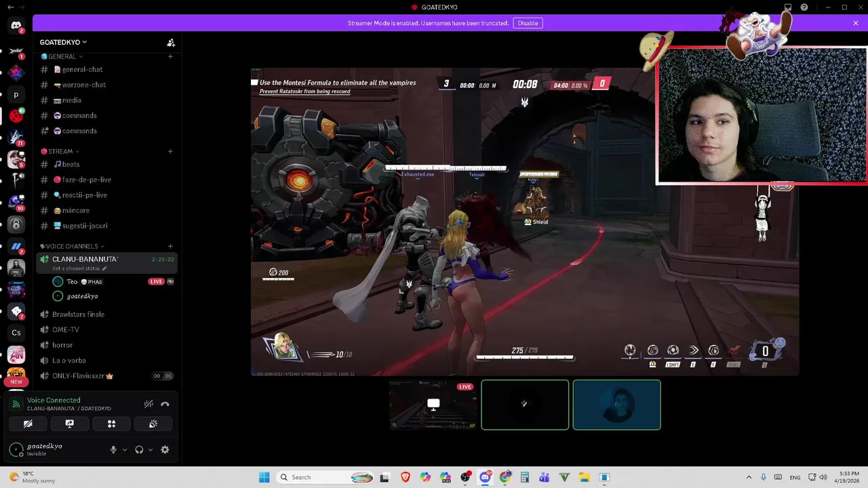Turn on the camera

[x=28, y=424]
